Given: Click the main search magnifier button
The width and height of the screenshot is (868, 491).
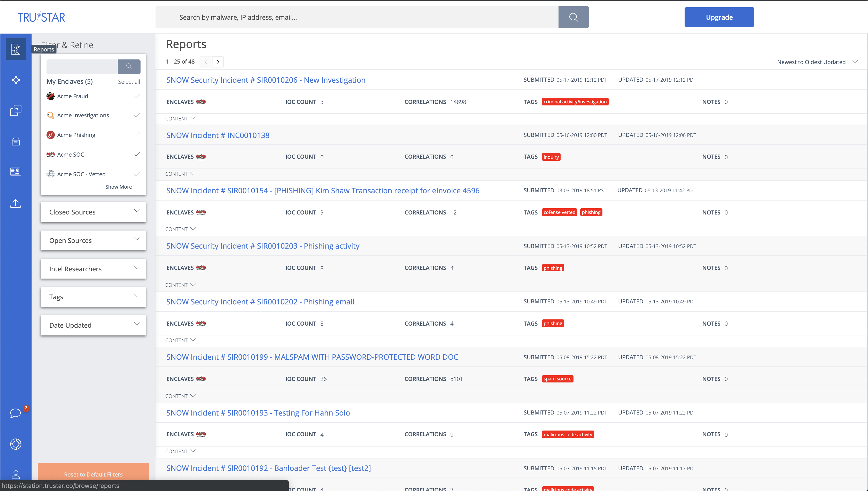Looking at the screenshot, I should coord(574,17).
